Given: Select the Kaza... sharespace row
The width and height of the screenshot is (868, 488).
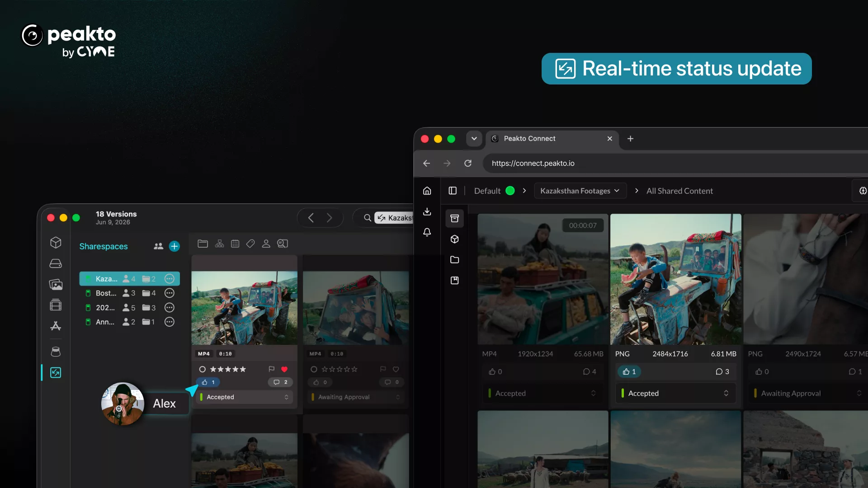Looking at the screenshot, I should [129, 279].
